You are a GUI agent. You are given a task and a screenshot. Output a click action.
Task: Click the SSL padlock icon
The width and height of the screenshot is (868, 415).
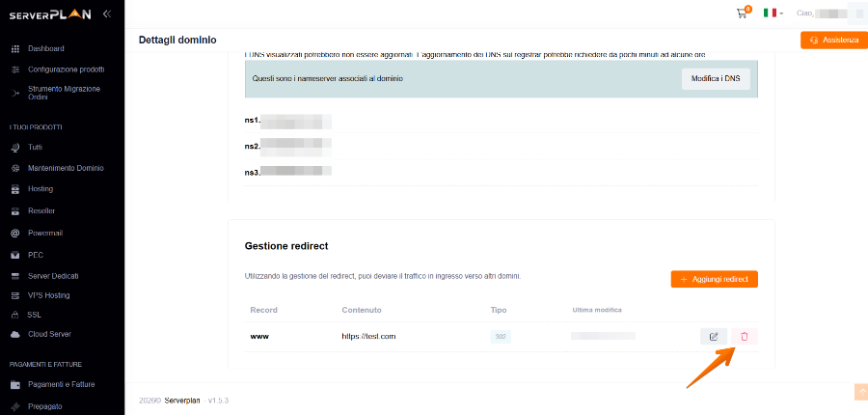(x=15, y=315)
